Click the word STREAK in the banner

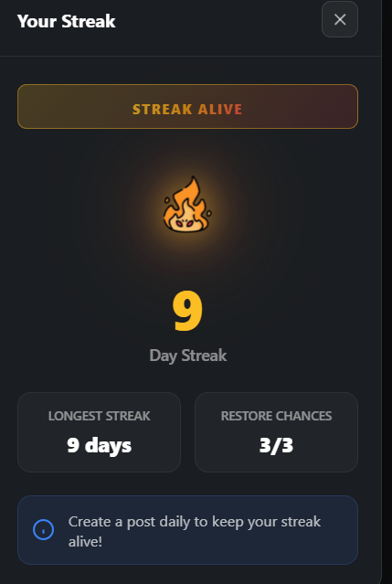tap(163, 110)
